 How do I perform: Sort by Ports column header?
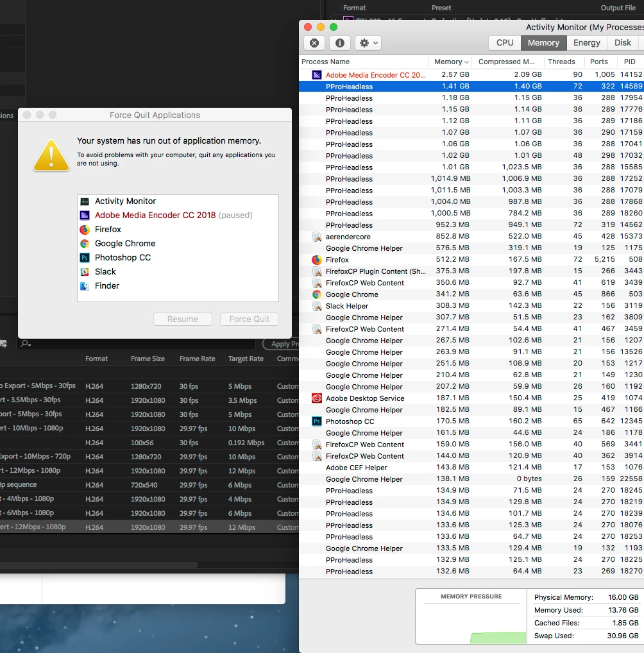[598, 62]
